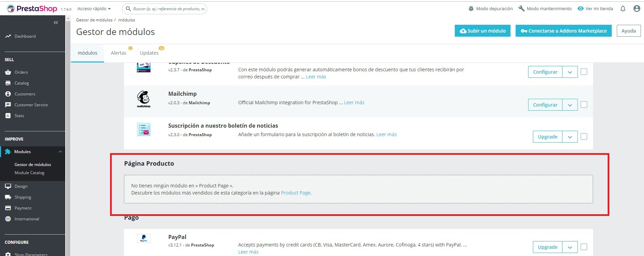Click the PrestaShop logo

32,8
